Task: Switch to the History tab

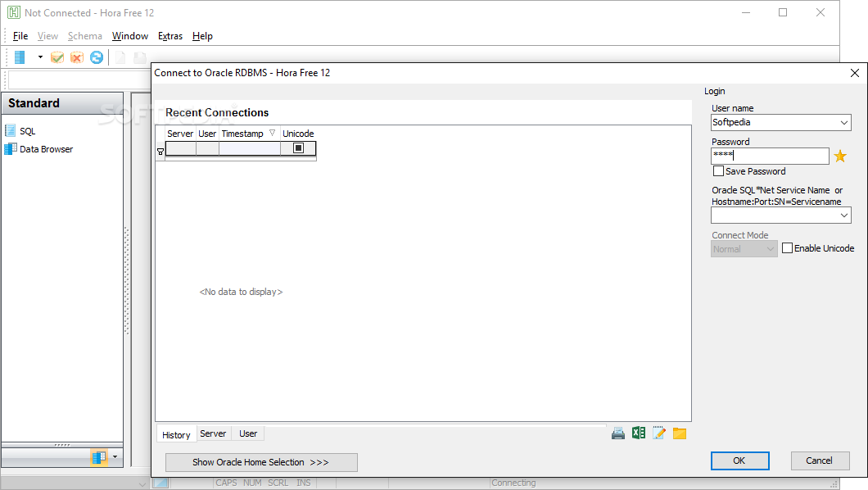Action: click(x=176, y=434)
